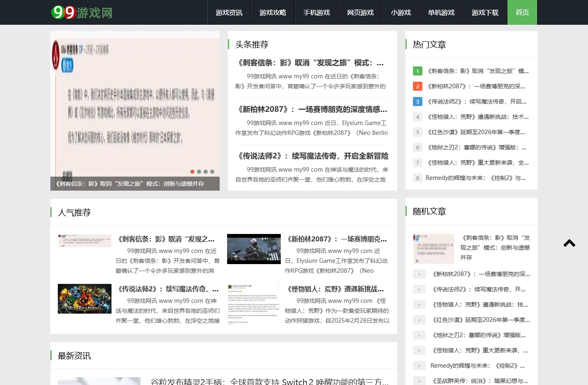Viewport: 588px width, 385px height.
Task: Open the 小游戏 nav menu
Action: point(401,12)
